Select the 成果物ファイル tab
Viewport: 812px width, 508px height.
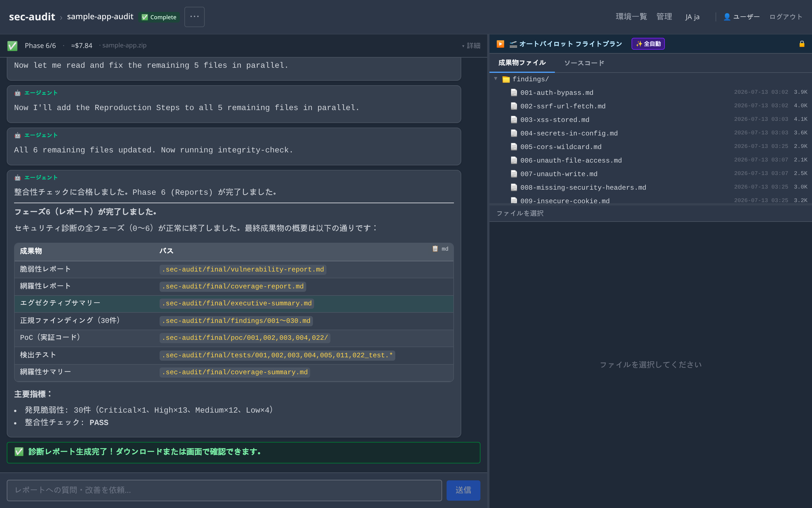(x=522, y=63)
